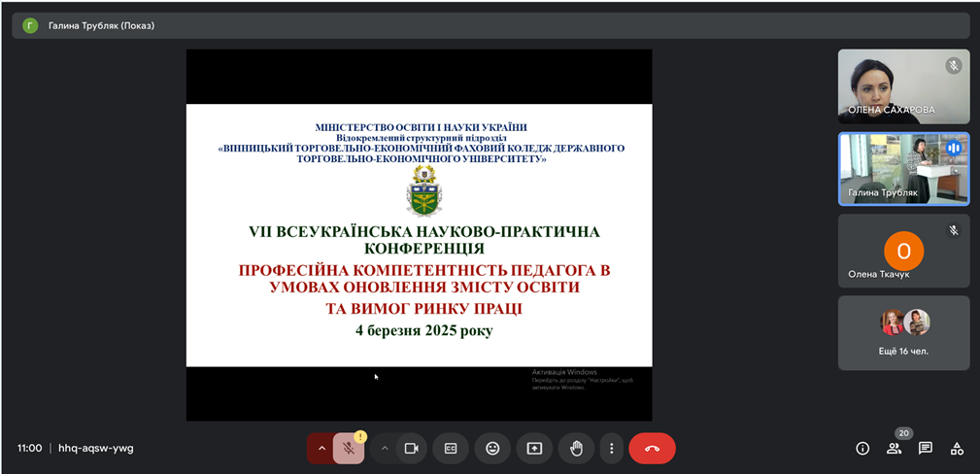
Task: Click the microphone warning exclamation badge
Action: point(360,437)
